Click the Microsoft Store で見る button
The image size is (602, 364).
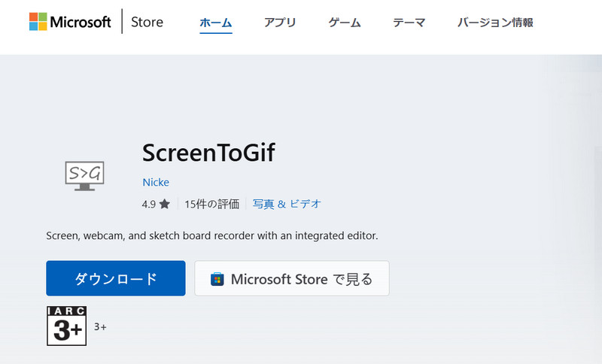292,278
